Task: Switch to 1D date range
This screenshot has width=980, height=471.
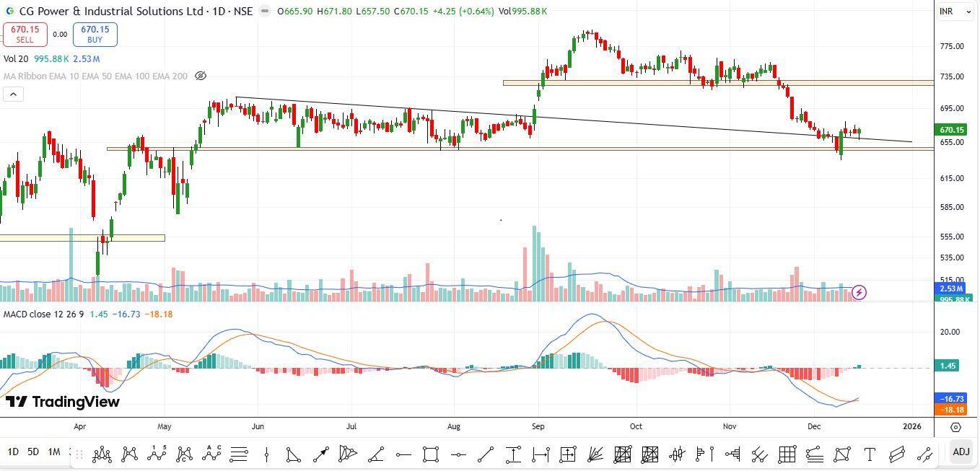Action: [x=13, y=452]
